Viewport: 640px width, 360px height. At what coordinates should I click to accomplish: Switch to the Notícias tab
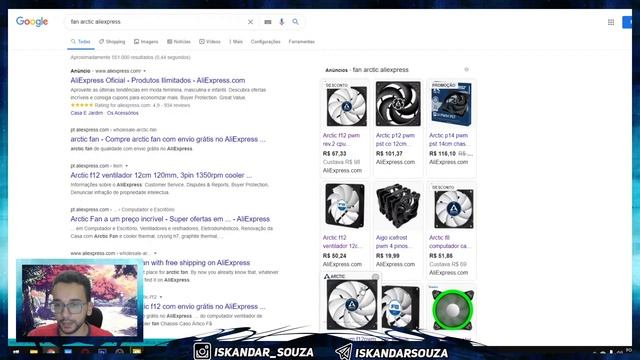[179, 42]
